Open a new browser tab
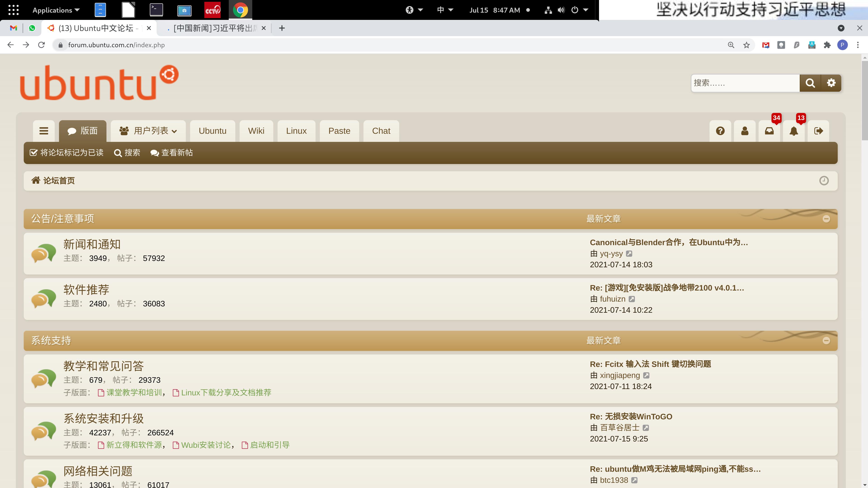This screenshot has width=868, height=488. [x=282, y=28]
